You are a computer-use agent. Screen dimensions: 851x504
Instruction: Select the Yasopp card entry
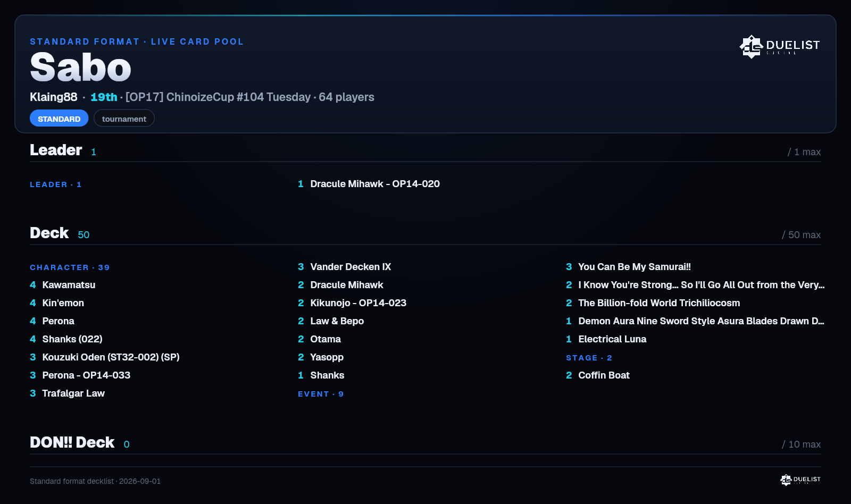pos(321,357)
